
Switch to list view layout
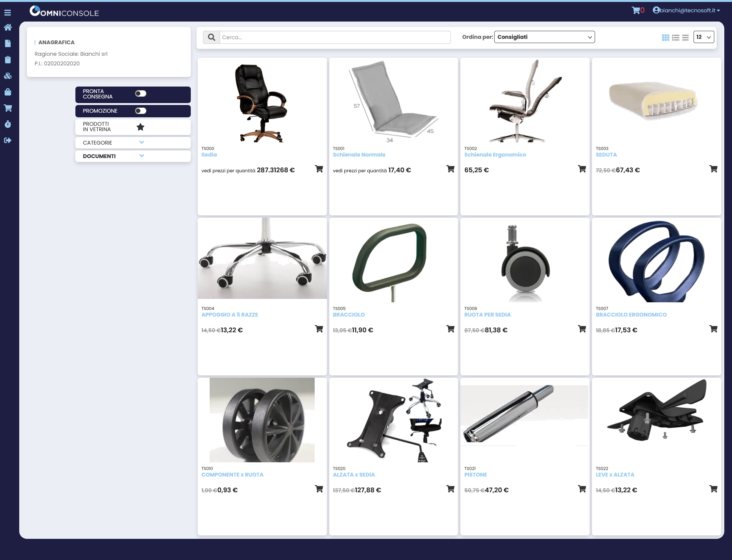[675, 37]
